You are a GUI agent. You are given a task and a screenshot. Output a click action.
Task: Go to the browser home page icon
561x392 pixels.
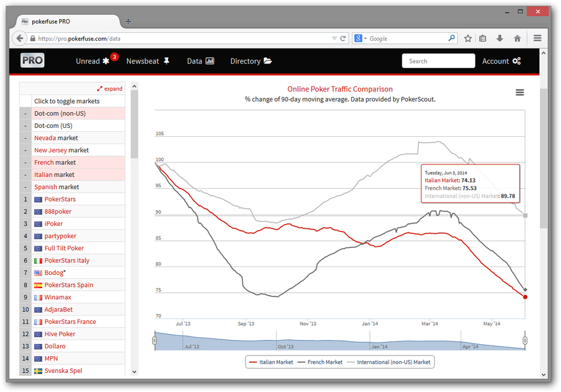point(517,38)
